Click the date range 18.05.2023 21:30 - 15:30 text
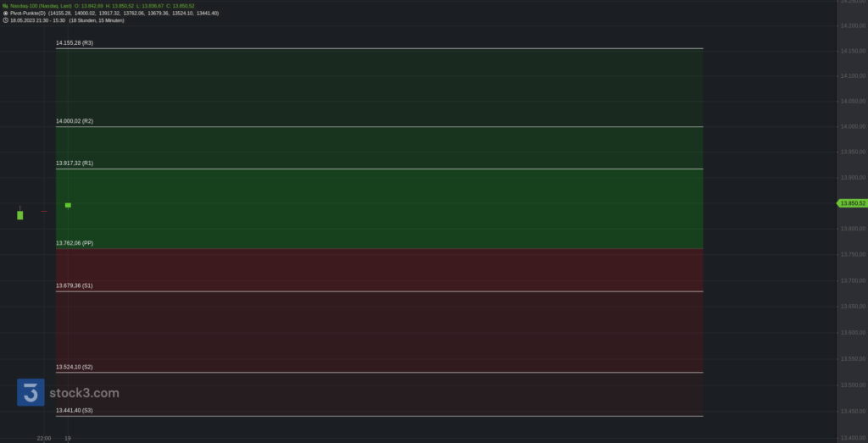The width and height of the screenshot is (868, 443). point(37,20)
